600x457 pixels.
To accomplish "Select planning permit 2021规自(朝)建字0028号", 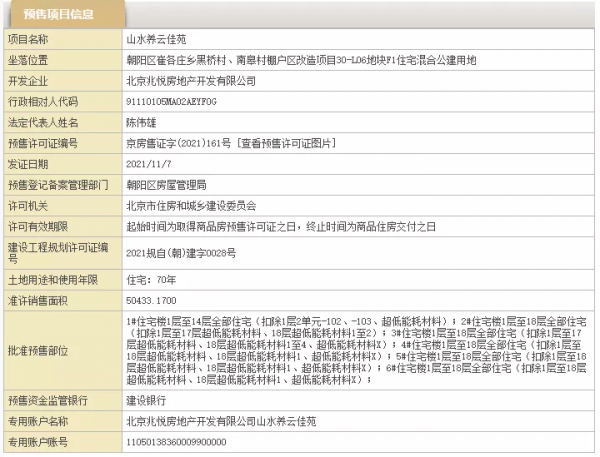I will [x=180, y=256].
